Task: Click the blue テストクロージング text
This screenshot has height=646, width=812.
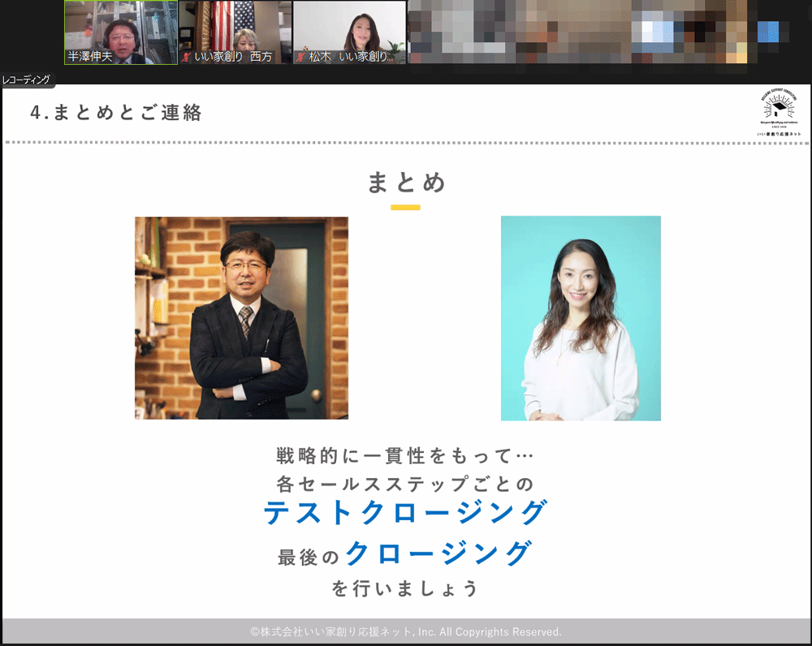Action: point(405,513)
